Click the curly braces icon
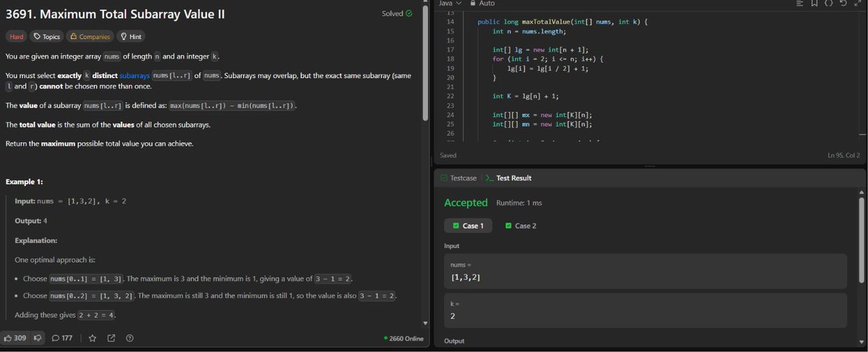The image size is (868, 352). tap(830, 4)
